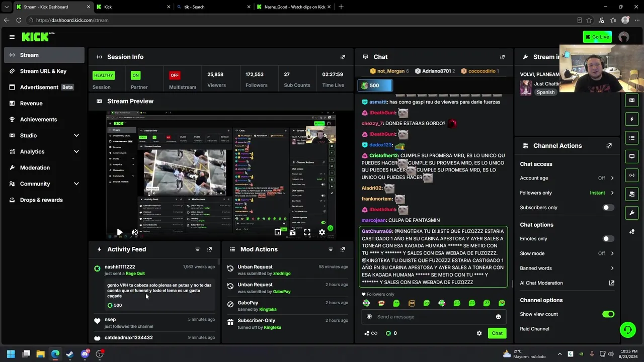
Task: Open the Windows Start menu
Action: pos(11,354)
